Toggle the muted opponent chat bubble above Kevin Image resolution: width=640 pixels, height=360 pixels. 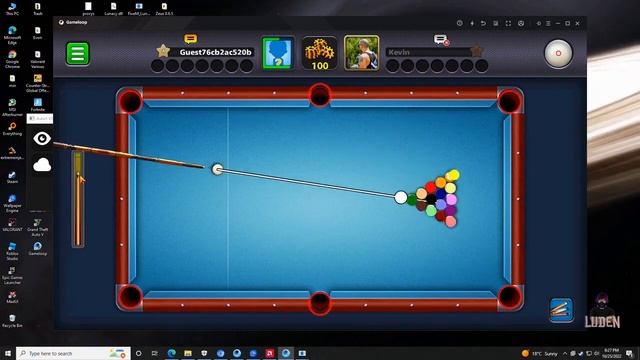441,40
